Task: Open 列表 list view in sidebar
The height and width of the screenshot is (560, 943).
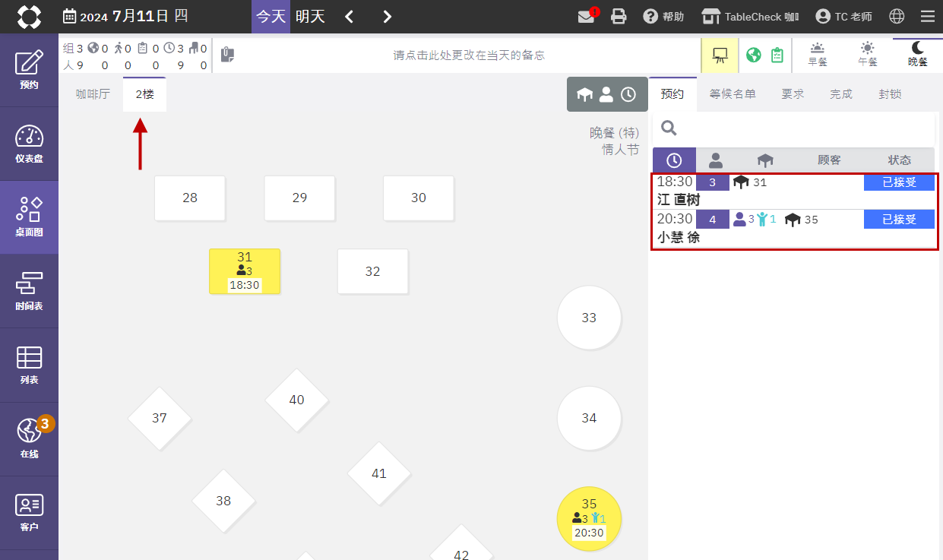Action: (29, 365)
